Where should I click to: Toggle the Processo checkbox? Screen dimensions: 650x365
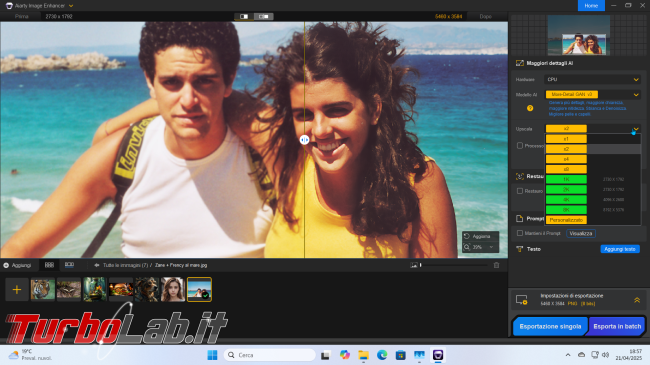[520, 146]
